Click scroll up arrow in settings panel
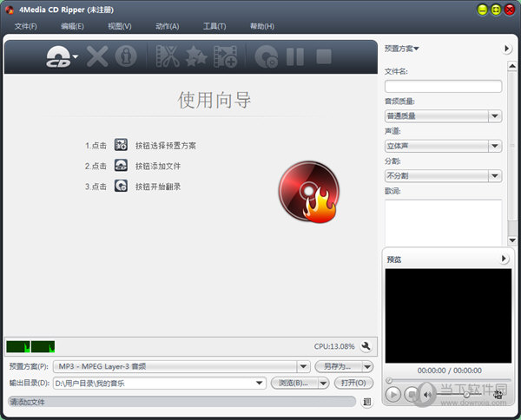The height and width of the screenshot is (420, 521). click(512, 66)
